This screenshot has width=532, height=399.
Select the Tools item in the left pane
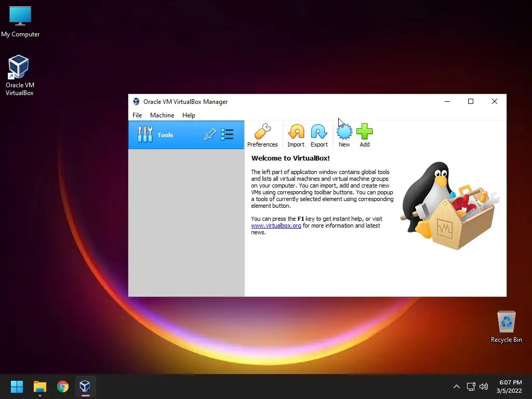[x=187, y=135]
